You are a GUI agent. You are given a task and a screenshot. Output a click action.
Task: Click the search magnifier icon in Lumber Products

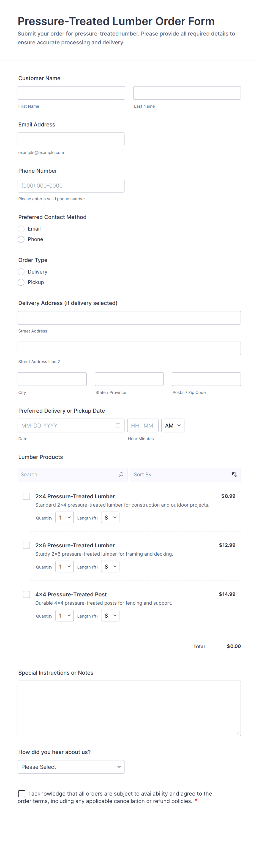click(121, 474)
